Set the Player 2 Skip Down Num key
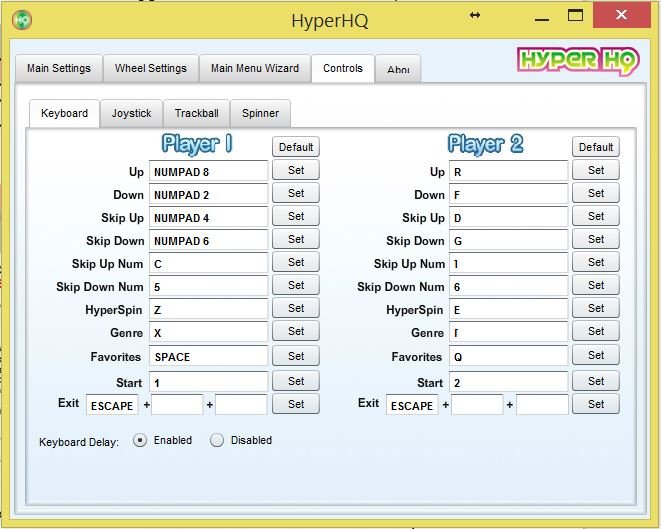The height and width of the screenshot is (529, 661). 596,285
